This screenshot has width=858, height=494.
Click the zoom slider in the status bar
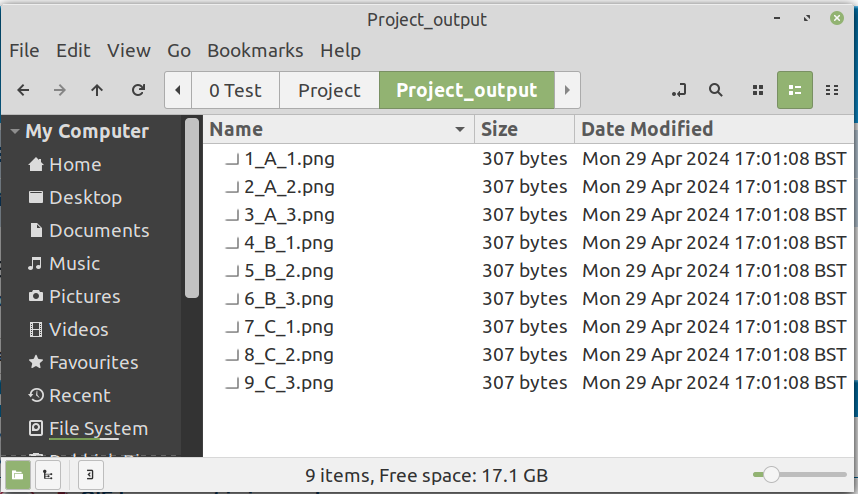[771, 476]
